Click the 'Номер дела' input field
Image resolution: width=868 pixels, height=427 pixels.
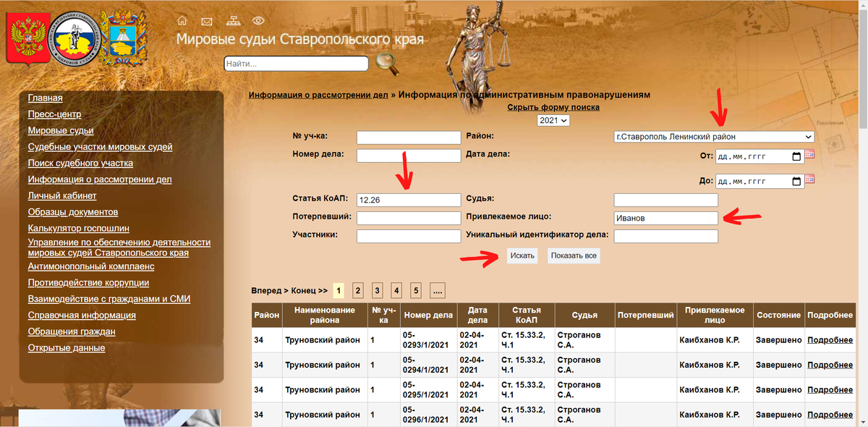(409, 156)
